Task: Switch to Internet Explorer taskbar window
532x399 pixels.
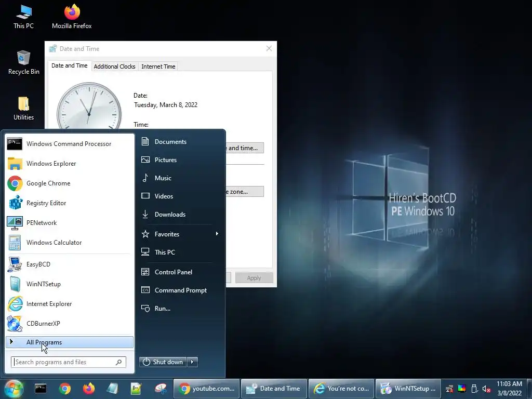Action: 341,389
